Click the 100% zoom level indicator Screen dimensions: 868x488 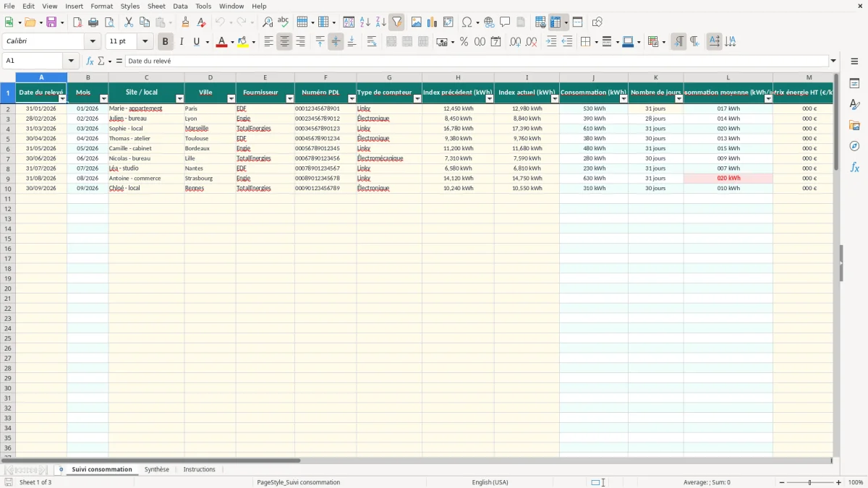(x=856, y=482)
